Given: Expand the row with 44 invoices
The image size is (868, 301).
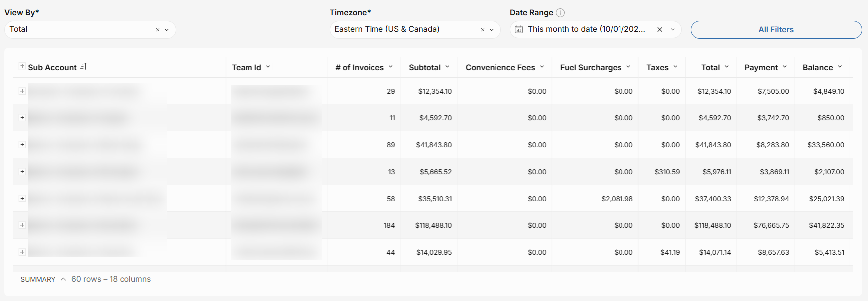Looking at the screenshot, I should pyautogui.click(x=22, y=252).
